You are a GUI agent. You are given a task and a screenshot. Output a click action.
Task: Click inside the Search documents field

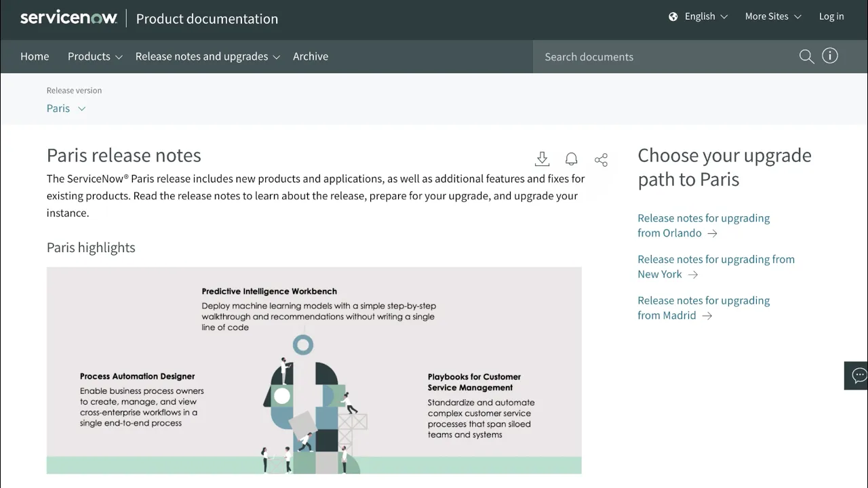[x=644, y=56]
